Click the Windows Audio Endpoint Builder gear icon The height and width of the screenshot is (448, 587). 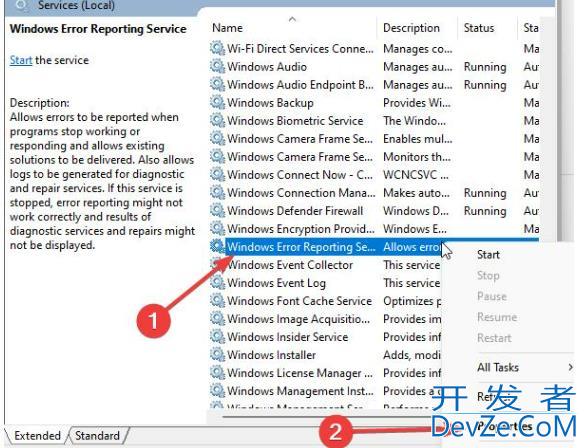[217, 84]
